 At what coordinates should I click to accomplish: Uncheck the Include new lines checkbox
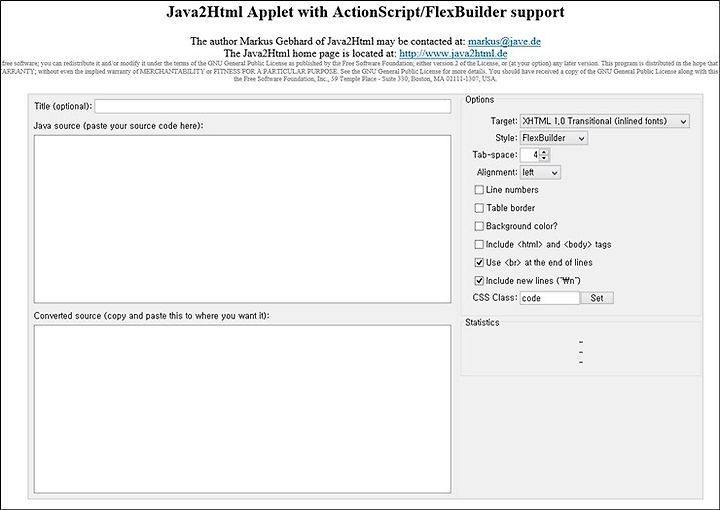coord(479,280)
